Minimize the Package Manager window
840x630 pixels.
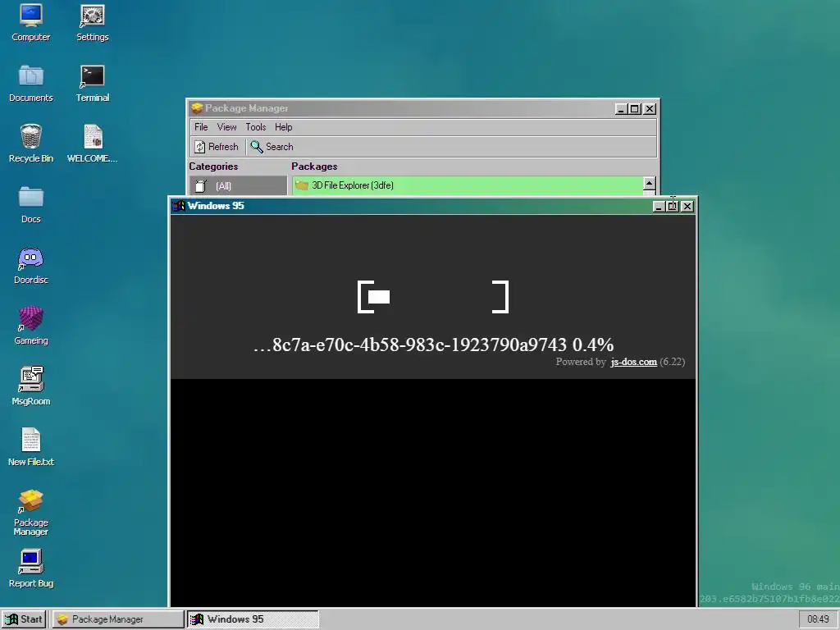[621, 109]
